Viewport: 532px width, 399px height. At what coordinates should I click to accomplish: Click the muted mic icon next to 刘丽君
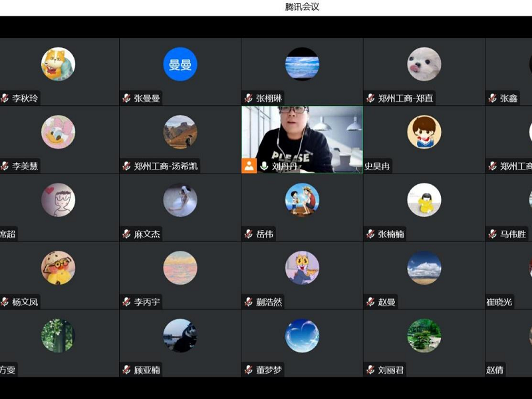(x=370, y=370)
